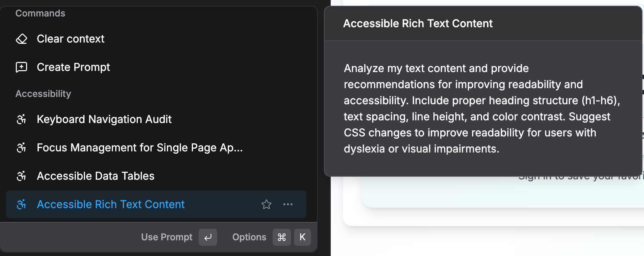The width and height of the screenshot is (644, 256).
Task: Click the eraser icon beside Clear context
Action: click(21, 39)
